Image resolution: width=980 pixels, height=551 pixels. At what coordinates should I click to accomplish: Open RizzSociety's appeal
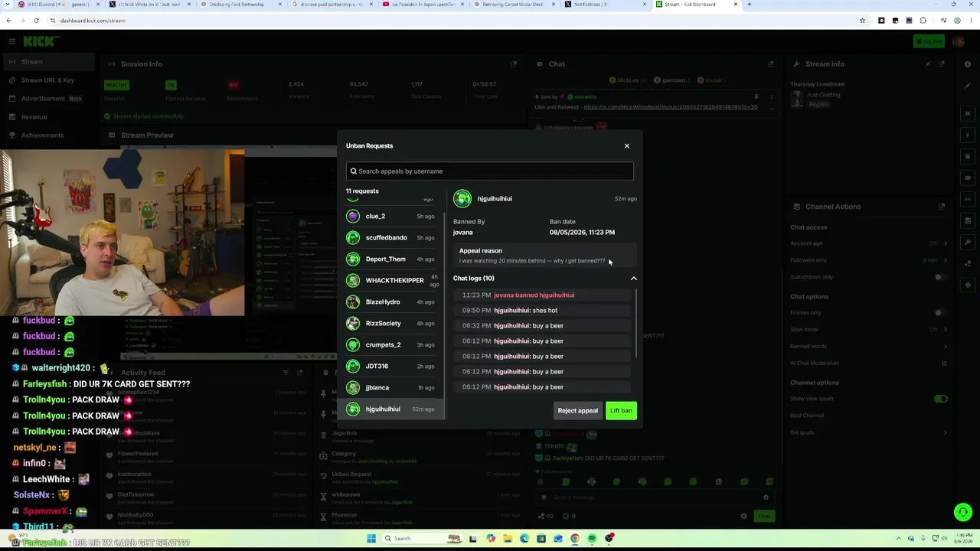(390, 324)
